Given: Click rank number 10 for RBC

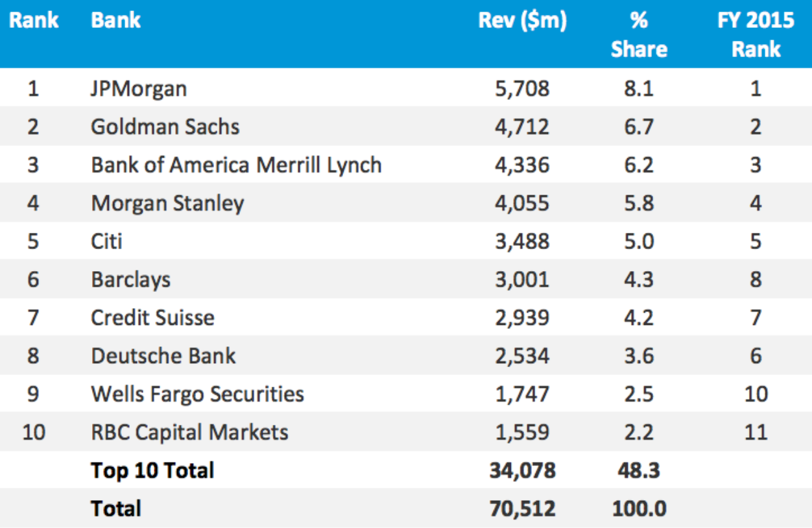Looking at the screenshot, I should 33,433.
